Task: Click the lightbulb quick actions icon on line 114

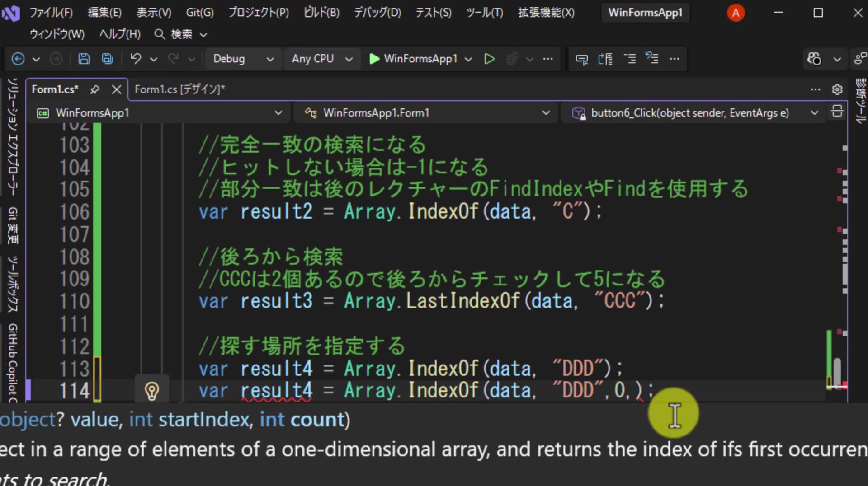Action: pyautogui.click(x=151, y=391)
